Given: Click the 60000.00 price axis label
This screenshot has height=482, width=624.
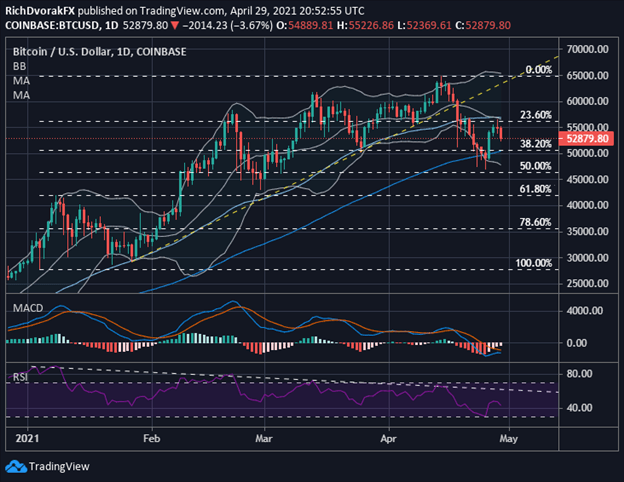Looking at the screenshot, I should pyautogui.click(x=587, y=101).
